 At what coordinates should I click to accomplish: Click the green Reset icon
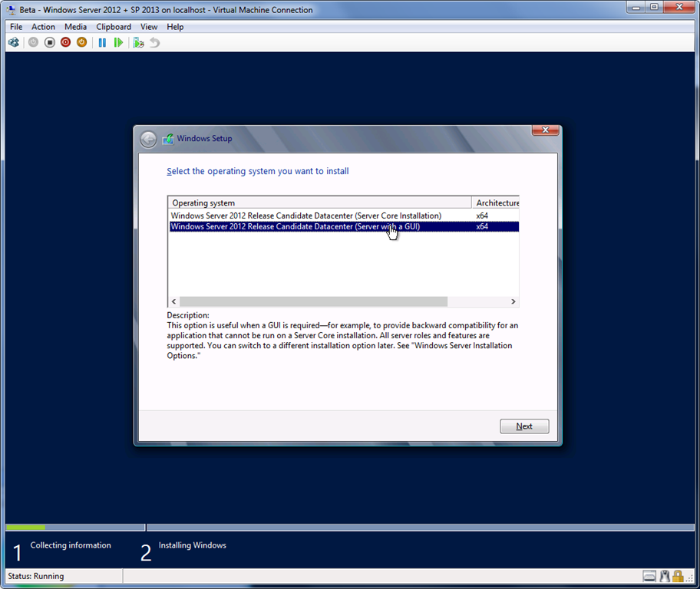pyautogui.click(x=118, y=42)
